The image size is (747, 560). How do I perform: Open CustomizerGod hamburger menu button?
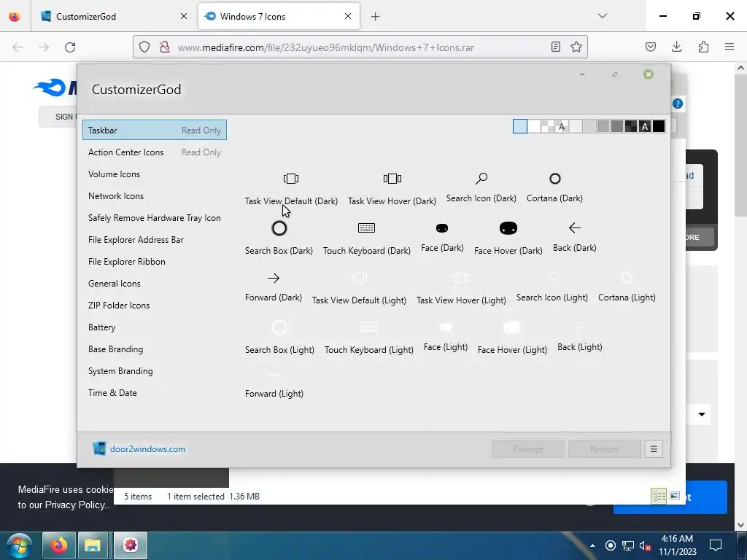click(x=654, y=449)
